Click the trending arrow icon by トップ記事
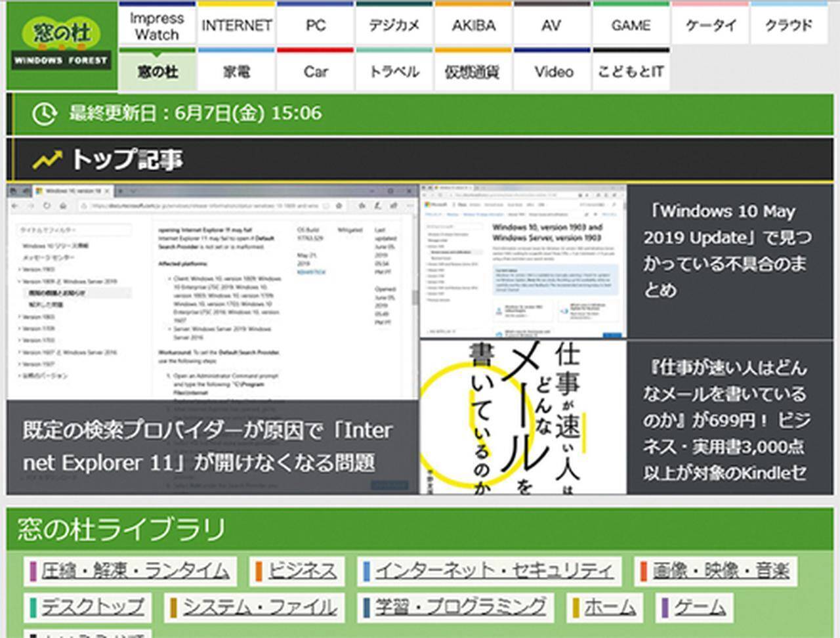The height and width of the screenshot is (638, 840). [47, 159]
